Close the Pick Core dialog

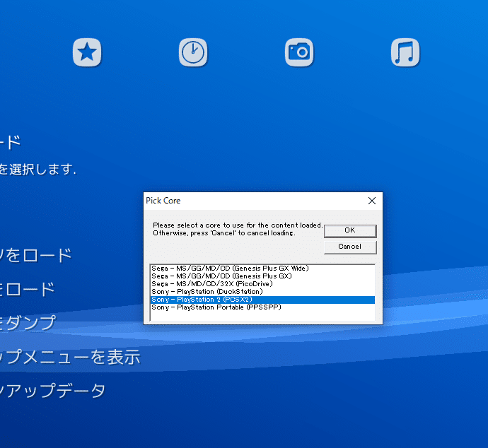point(372,201)
